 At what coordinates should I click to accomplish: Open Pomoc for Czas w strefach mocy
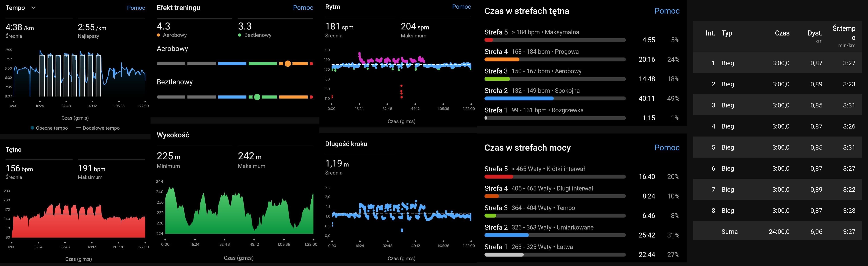tap(666, 147)
